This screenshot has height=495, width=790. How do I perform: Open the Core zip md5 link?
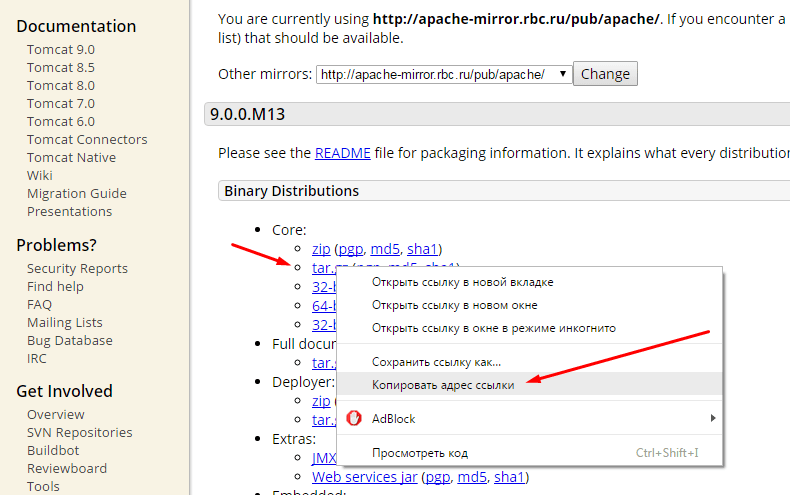pyautogui.click(x=385, y=249)
